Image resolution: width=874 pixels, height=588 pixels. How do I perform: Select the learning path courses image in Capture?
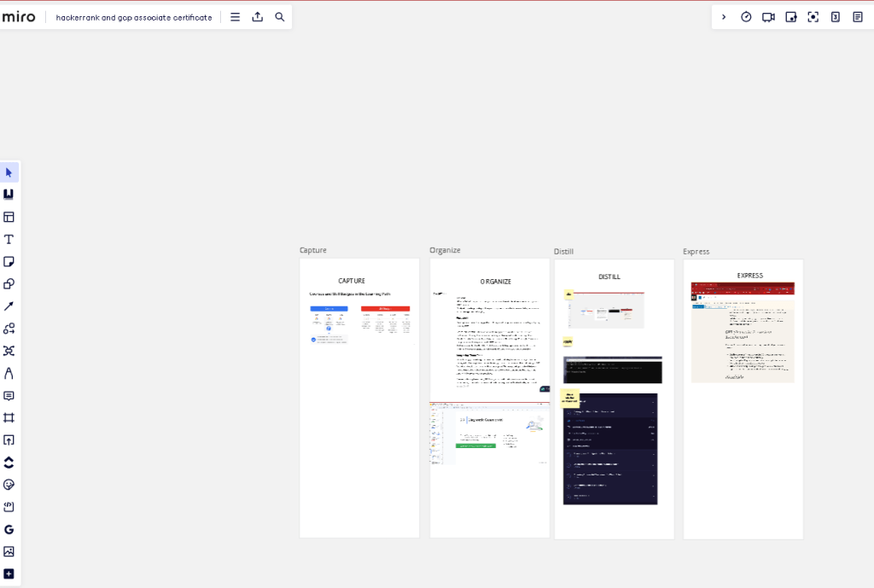[360, 318]
